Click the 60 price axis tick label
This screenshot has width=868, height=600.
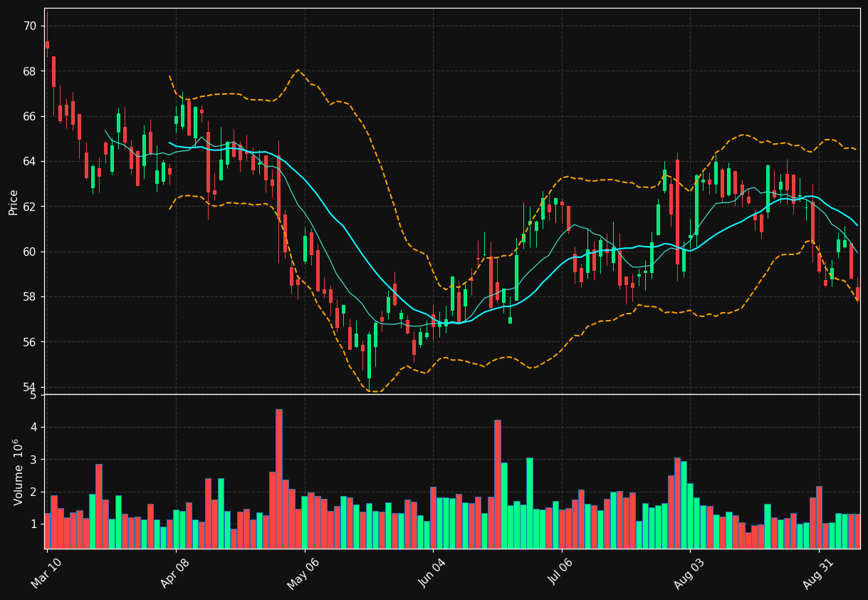coord(31,252)
